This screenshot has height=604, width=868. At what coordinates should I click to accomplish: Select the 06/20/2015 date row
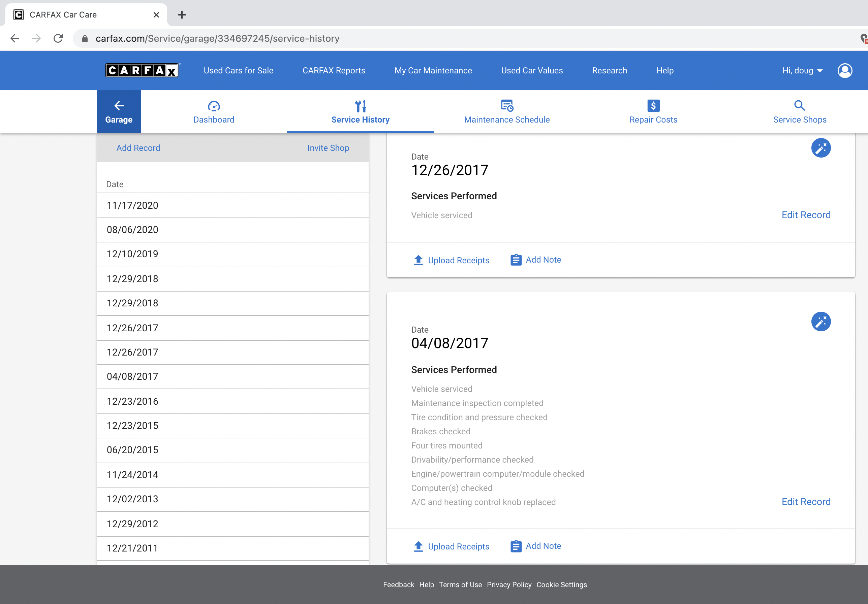[233, 450]
